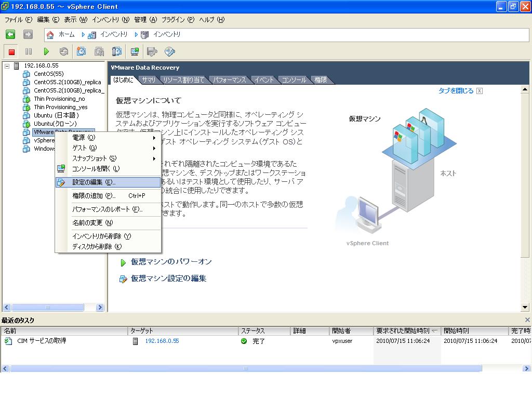The image size is (532, 399).
Task: Take a snapshot using the toolbar icon
Action: coord(81,51)
